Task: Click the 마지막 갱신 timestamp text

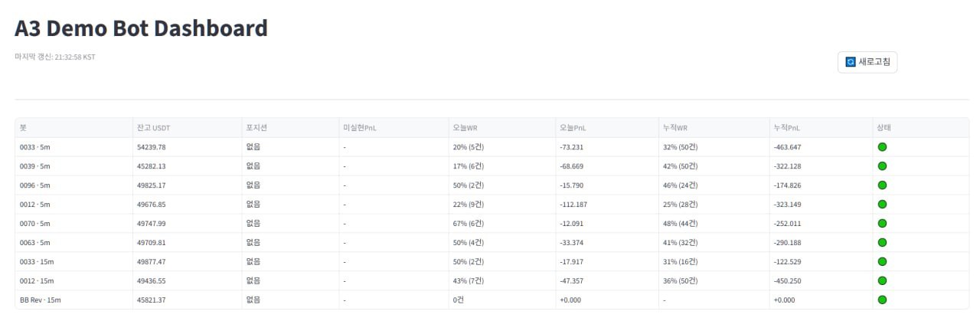Action: (x=54, y=57)
